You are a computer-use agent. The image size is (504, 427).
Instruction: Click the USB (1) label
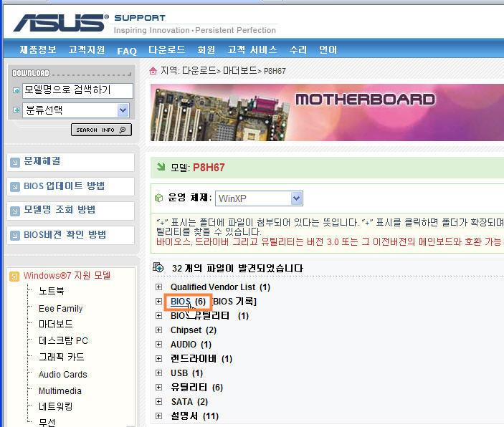(186, 373)
